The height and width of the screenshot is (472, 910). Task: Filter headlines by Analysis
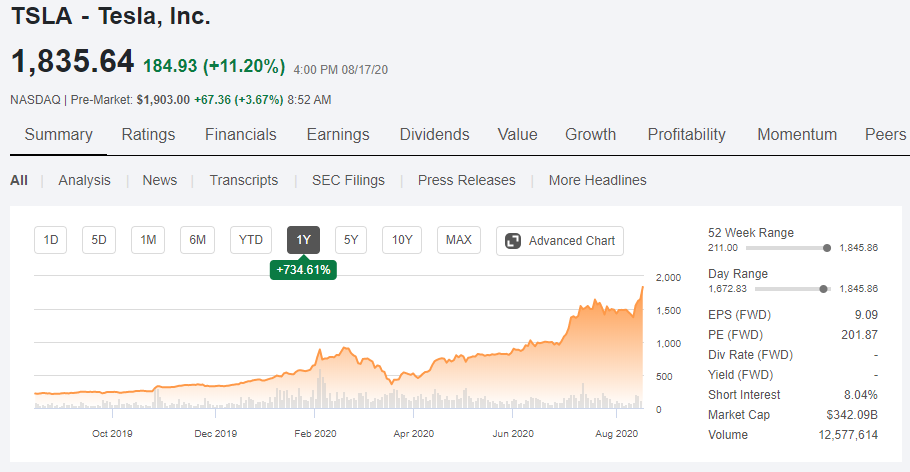coord(84,181)
